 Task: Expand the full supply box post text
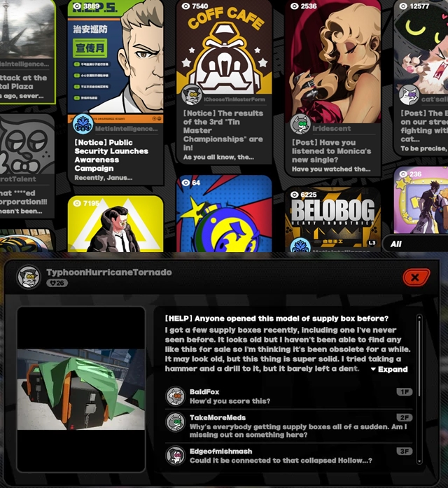click(389, 369)
